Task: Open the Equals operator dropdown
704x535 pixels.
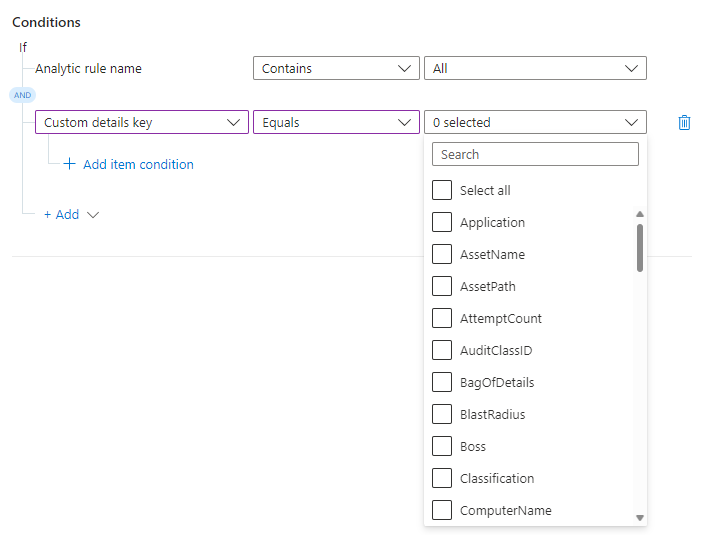Action: [x=335, y=122]
